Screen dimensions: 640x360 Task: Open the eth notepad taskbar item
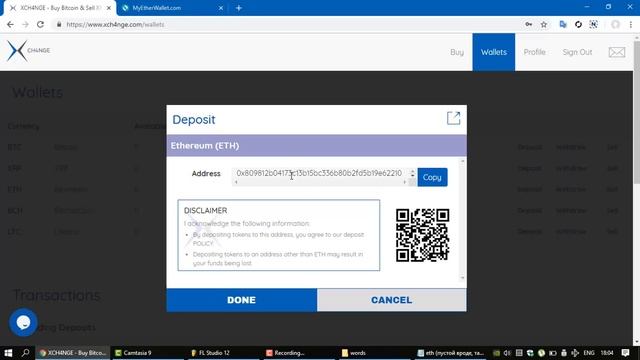tap(451, 353)
